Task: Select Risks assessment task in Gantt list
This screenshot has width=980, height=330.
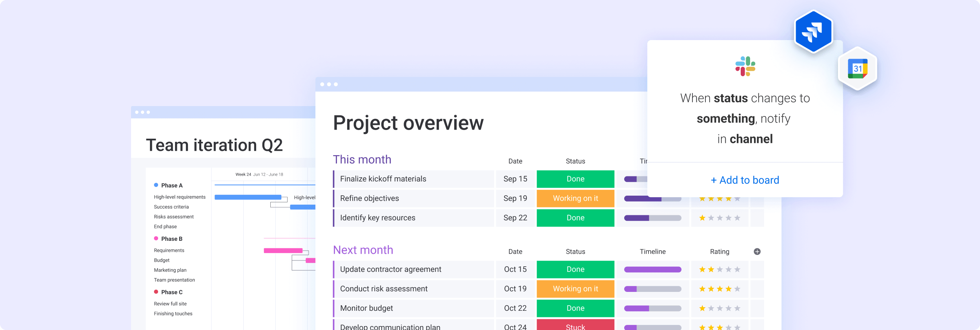Action: (x=174, y=217)
